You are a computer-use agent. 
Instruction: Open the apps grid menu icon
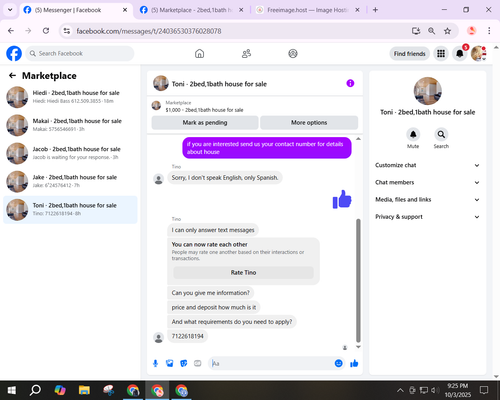click(441, 54)
